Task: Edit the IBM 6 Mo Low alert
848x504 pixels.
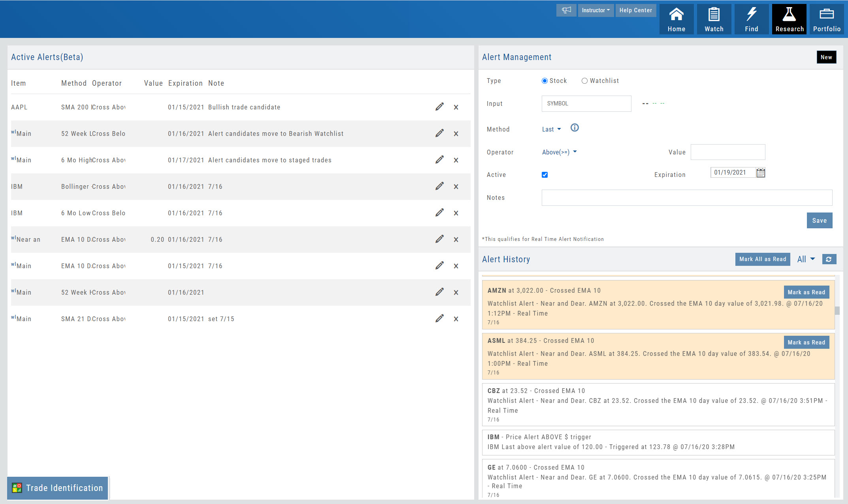Action: (x=439, y=213)
